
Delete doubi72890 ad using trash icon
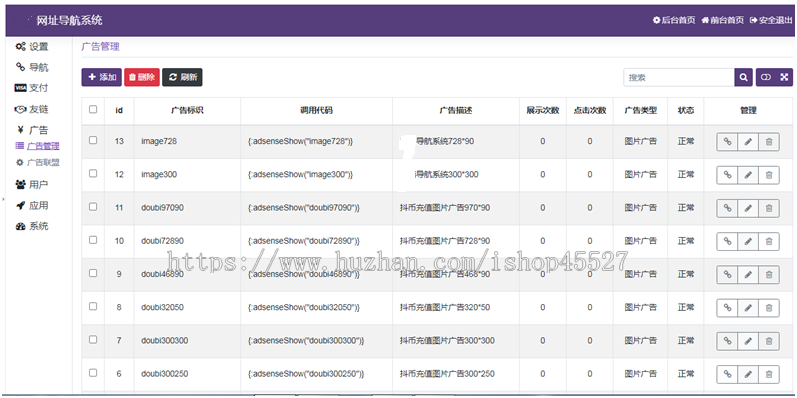point(769,241)
